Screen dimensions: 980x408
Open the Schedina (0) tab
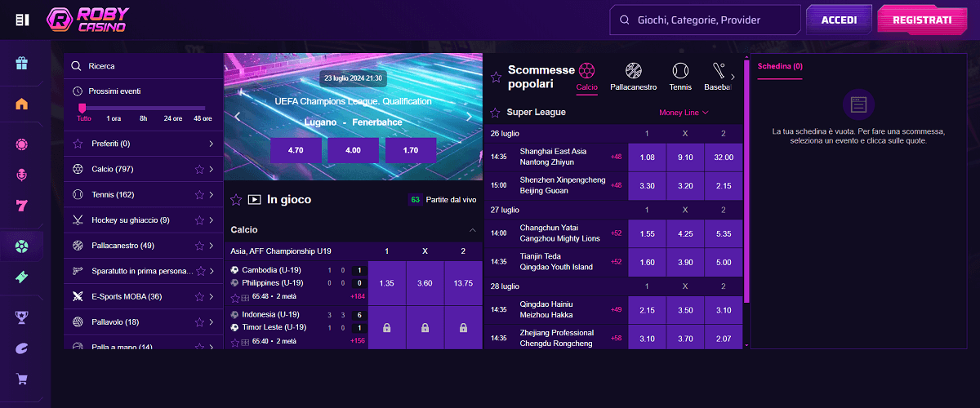[x=780, y=66]
